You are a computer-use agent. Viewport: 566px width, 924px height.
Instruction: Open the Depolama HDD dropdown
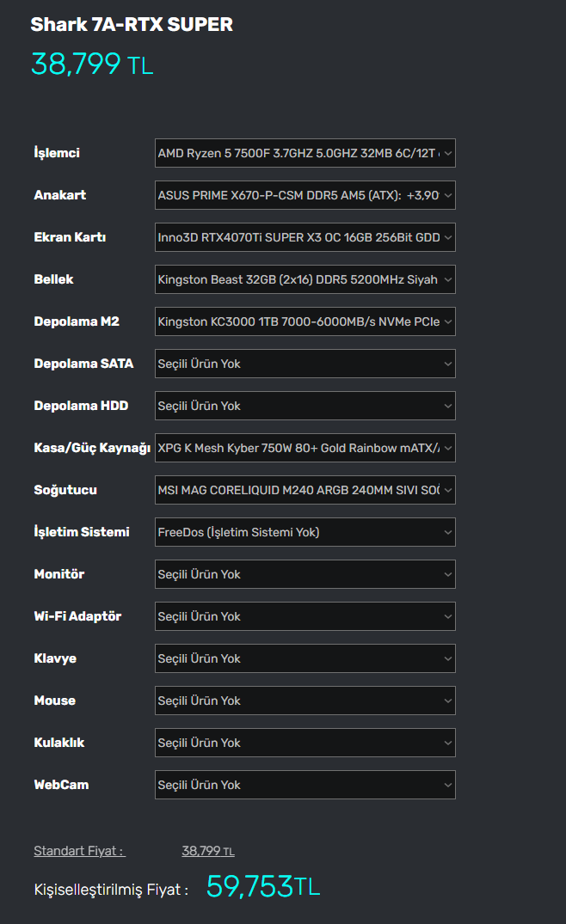click(305, 406)
